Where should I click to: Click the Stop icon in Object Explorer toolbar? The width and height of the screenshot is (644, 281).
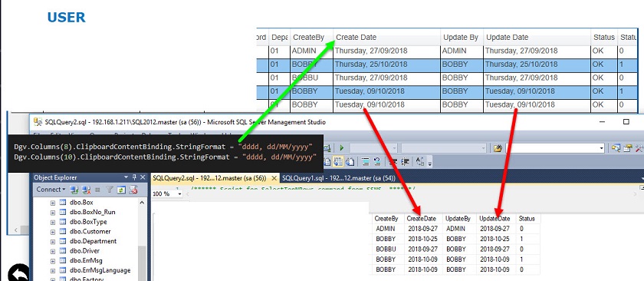tap(97, 190)
